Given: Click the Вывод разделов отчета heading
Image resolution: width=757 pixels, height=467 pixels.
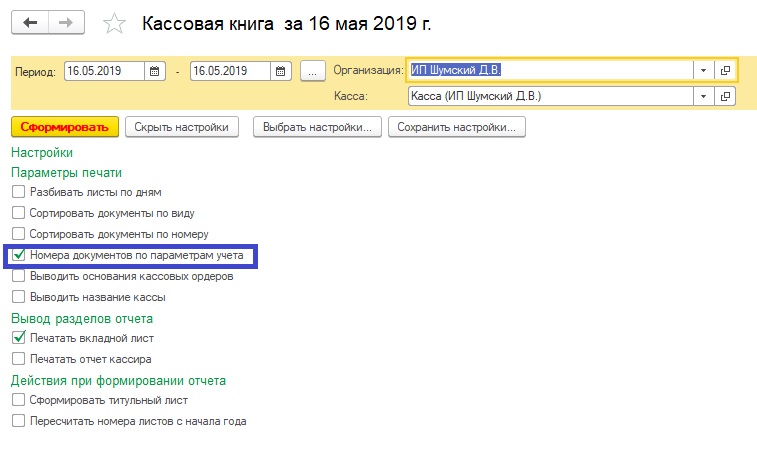Looking at the screenshot, I should click(82, 319).
